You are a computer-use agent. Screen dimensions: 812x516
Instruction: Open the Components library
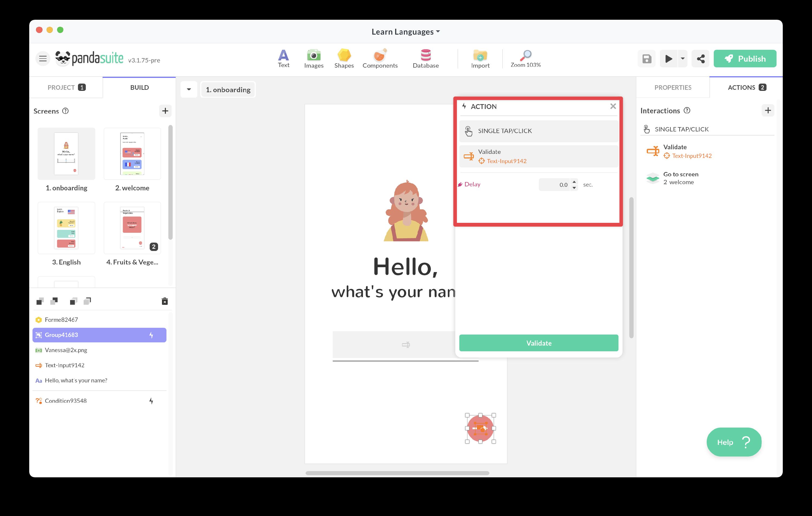point(380,59)
